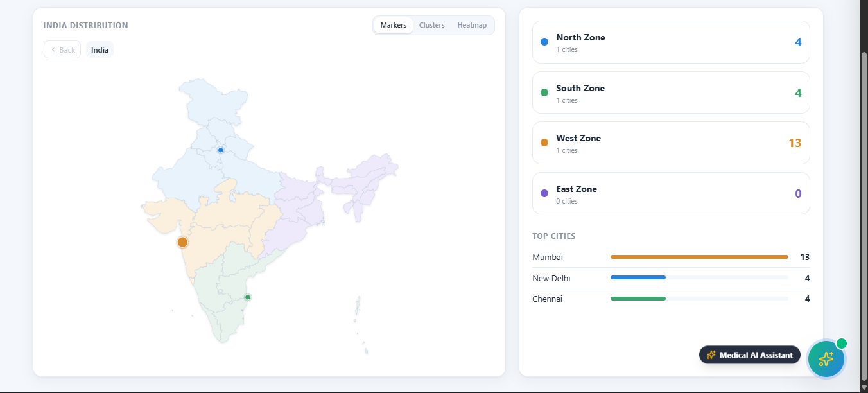This screenshot has height=393, width=868.
Task: Click the India Distribution heading
Action: [86, 26]
